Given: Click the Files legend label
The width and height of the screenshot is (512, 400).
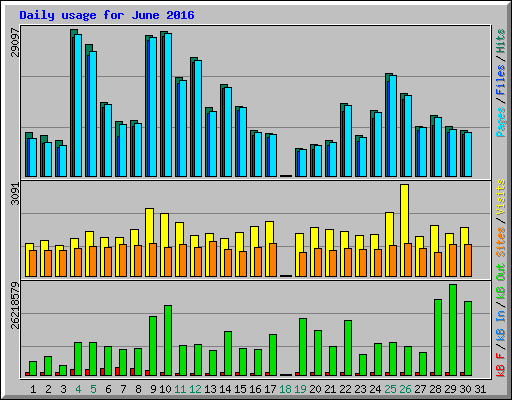Looking at the screenshot, I should [501, 79].
